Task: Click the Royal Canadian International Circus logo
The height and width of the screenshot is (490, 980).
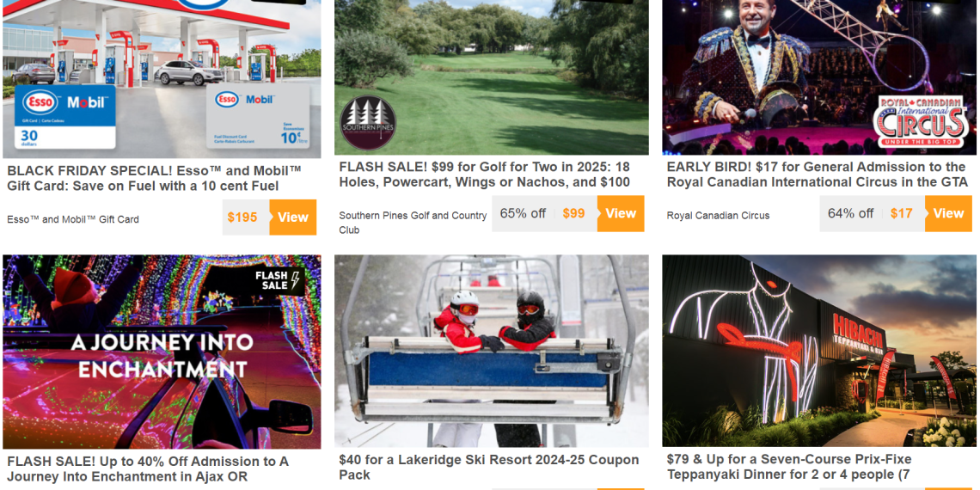Action: [x=922, y=122]
